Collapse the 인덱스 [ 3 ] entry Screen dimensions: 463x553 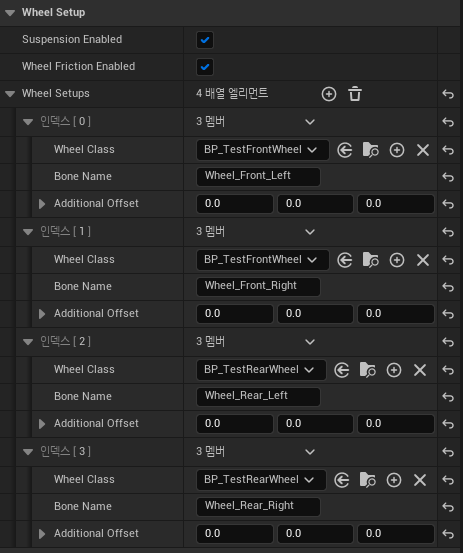point(28,452)
